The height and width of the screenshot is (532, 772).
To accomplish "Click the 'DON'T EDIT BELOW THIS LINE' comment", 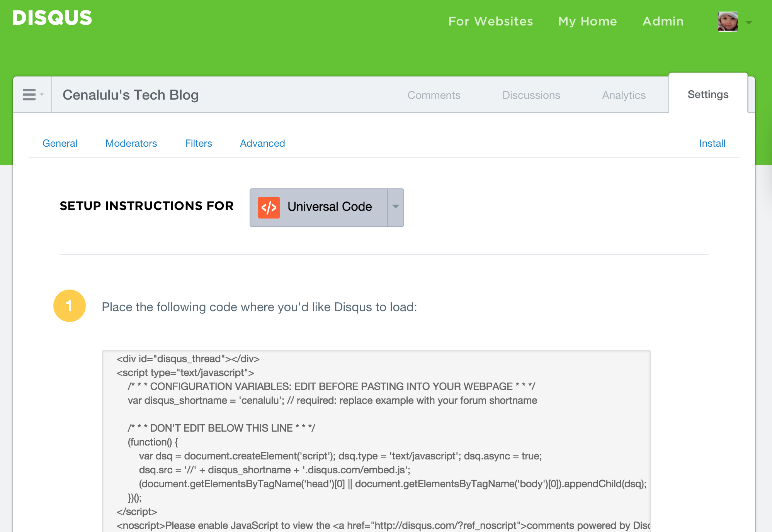I will 221,428.
